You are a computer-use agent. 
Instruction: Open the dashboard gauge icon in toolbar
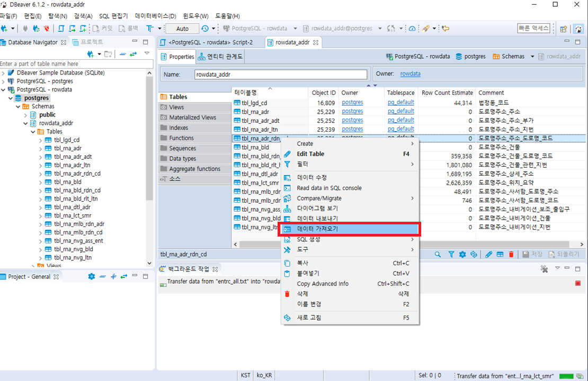pyautogui.click(x=412, y=29)
